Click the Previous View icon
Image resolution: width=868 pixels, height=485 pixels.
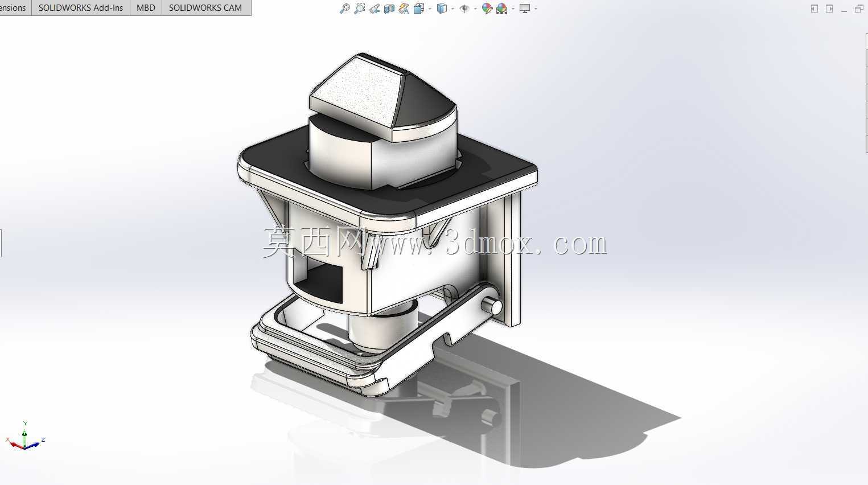tap(375, 9)
